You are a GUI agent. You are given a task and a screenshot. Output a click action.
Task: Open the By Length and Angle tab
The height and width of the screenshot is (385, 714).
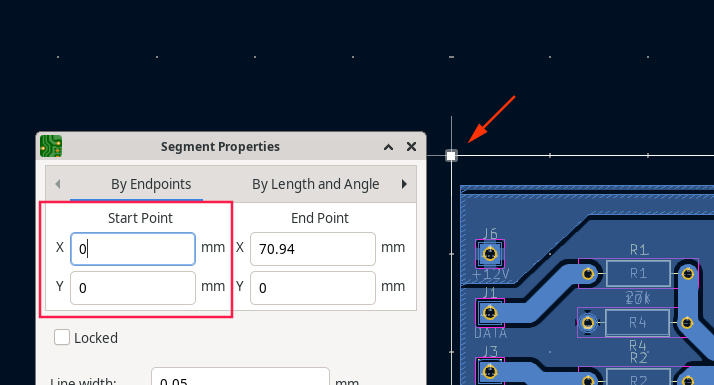[x=316, y=184]
